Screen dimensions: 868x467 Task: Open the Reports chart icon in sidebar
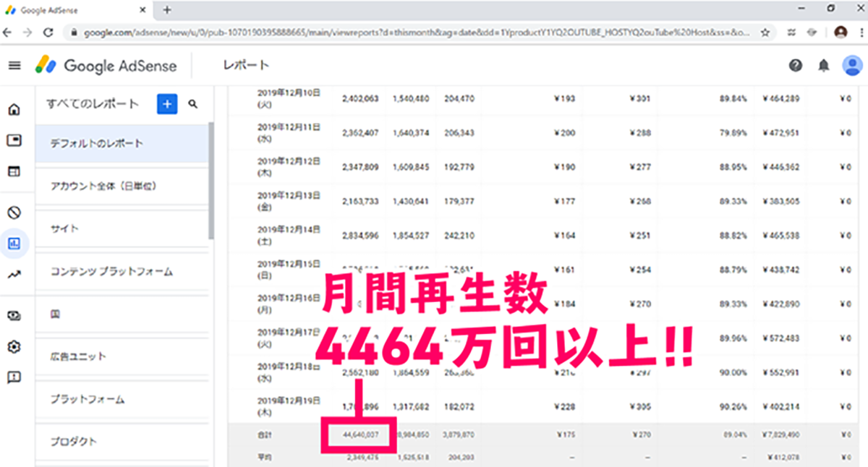14,244
